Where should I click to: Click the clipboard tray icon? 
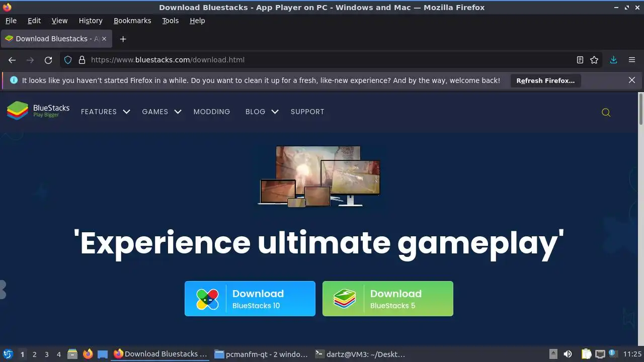(586, 354)
